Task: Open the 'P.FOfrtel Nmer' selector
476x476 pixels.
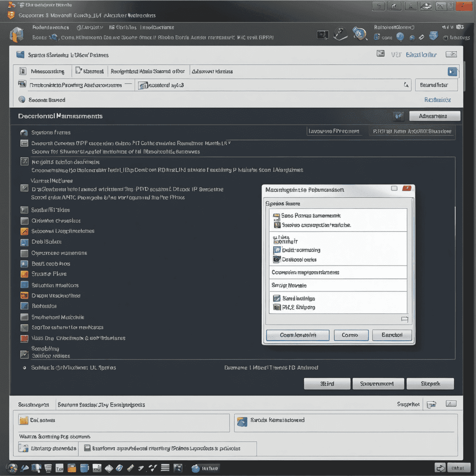Action: point(412,131)
